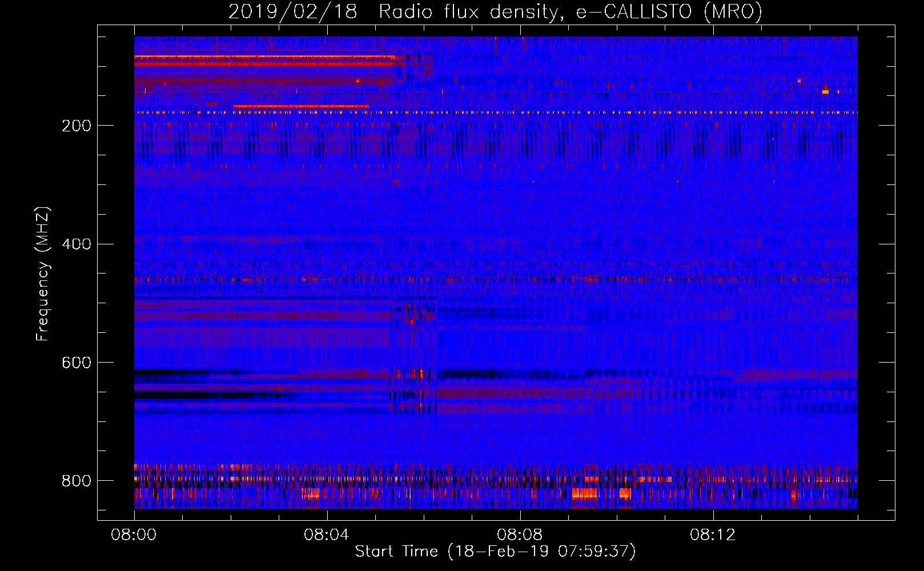924x571 pixels.
Task: Click the '800' frequency tick label
Action: pyautogui.click(x=77, y=481)
